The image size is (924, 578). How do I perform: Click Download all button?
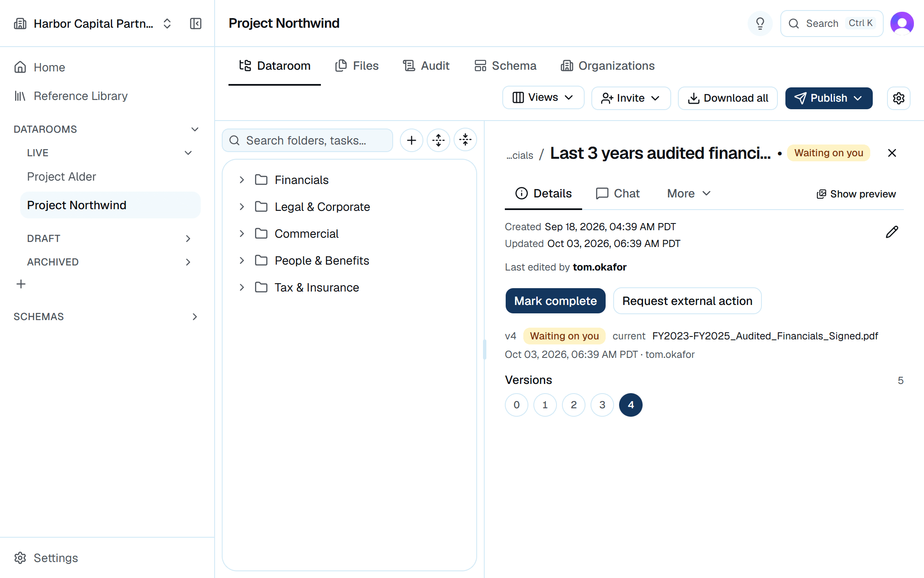tap(727, 98)
